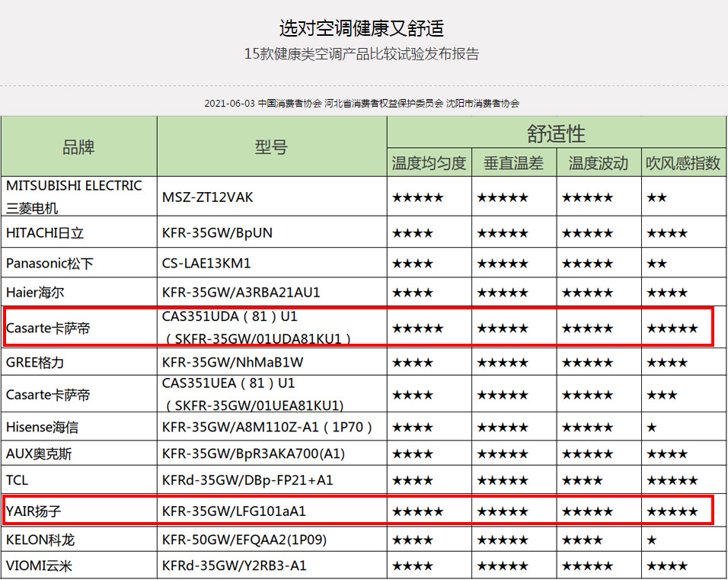Select model MSZ-ZT12VAK
728x580 pixels.
point(208,197)
